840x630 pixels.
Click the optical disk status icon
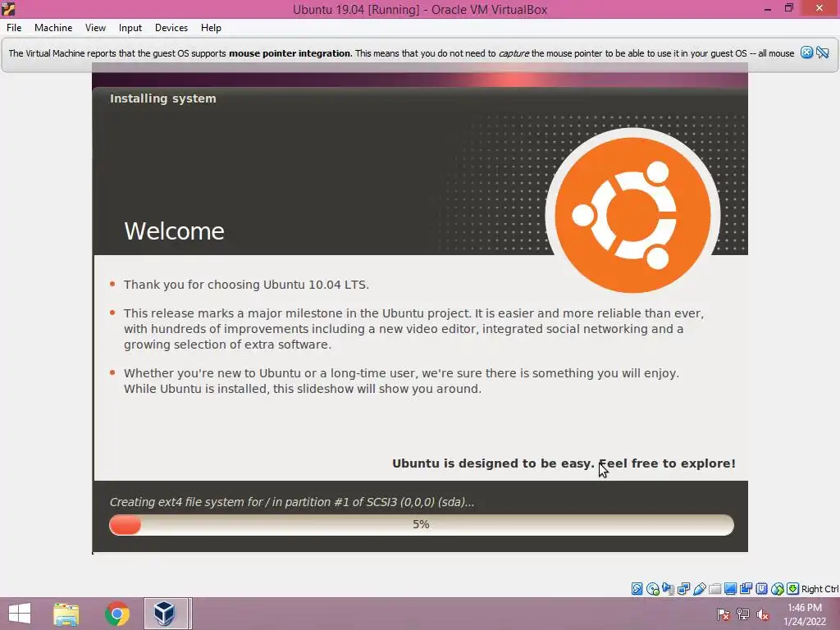pyautogui.click(x=652, y=589)
